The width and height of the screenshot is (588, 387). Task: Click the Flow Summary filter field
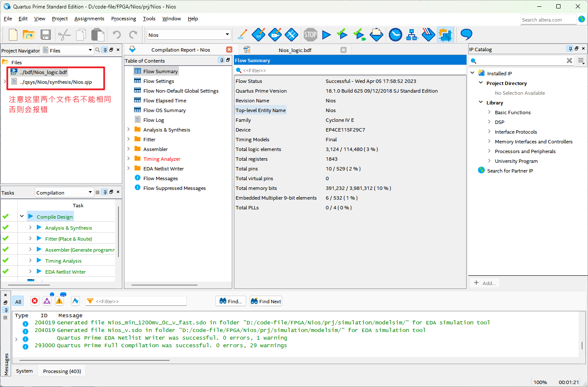[x=350, y=70]
